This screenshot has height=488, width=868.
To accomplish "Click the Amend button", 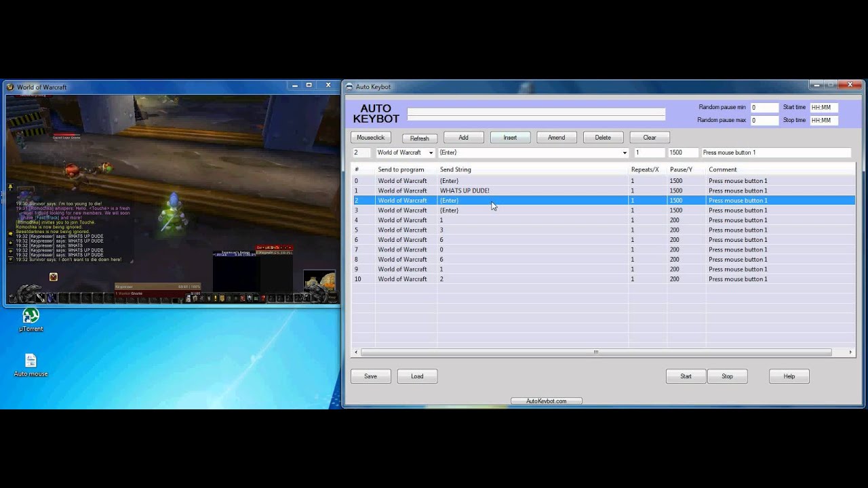I will 557,138.
